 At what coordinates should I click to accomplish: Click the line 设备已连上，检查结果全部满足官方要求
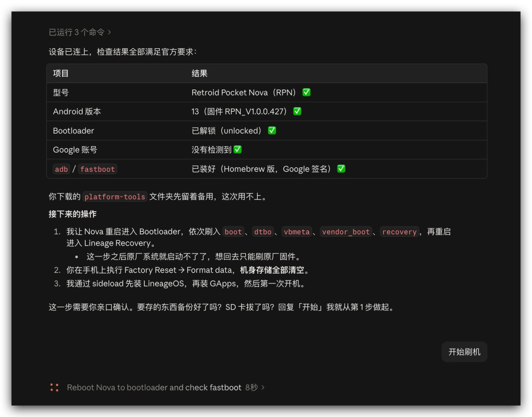123,52
